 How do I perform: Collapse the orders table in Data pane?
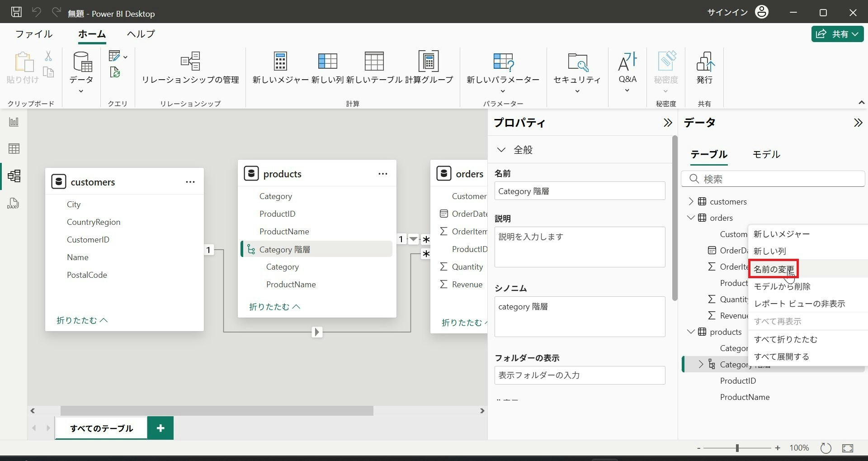[691, 218]
